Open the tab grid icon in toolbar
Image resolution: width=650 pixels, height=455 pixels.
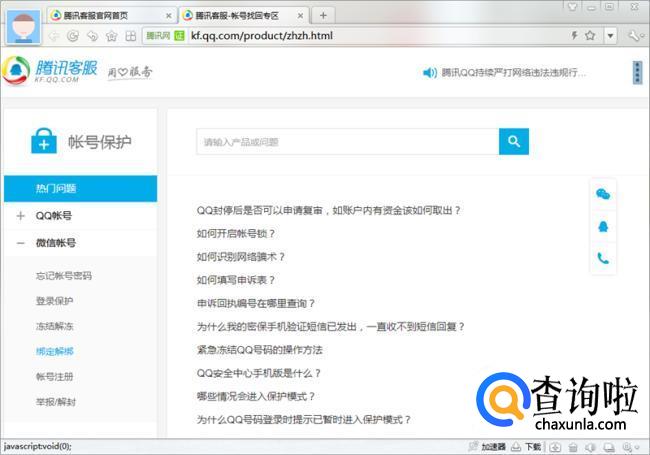point(131,36)
